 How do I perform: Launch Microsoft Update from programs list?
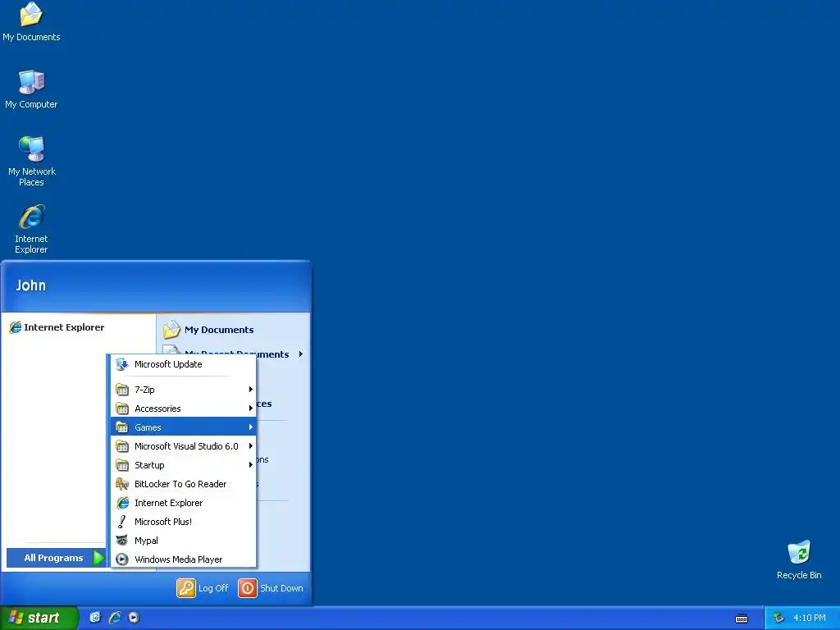pyautogui.click(x=184, y=364)
